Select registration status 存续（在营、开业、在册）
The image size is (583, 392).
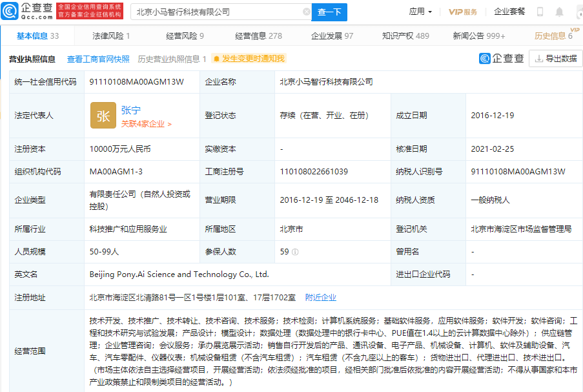click(324, 116)
